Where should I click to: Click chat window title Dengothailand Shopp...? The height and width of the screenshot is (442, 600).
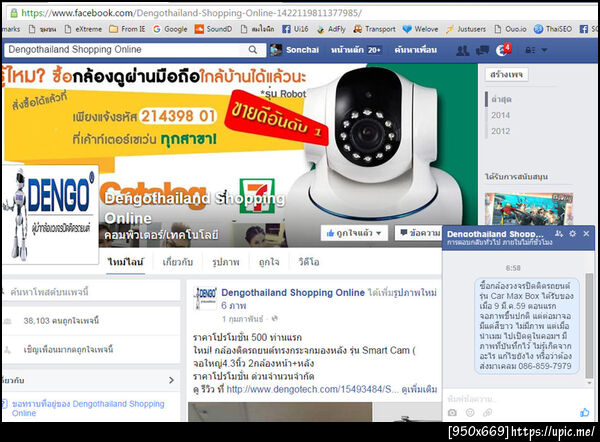pyautogui.click(x=496, y=234)
